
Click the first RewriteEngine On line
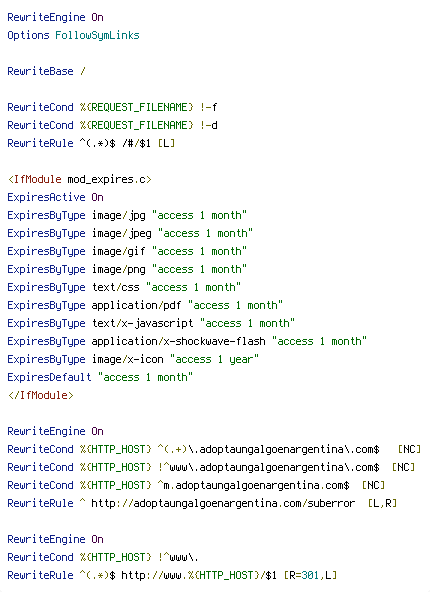click(x=55, y=17)
